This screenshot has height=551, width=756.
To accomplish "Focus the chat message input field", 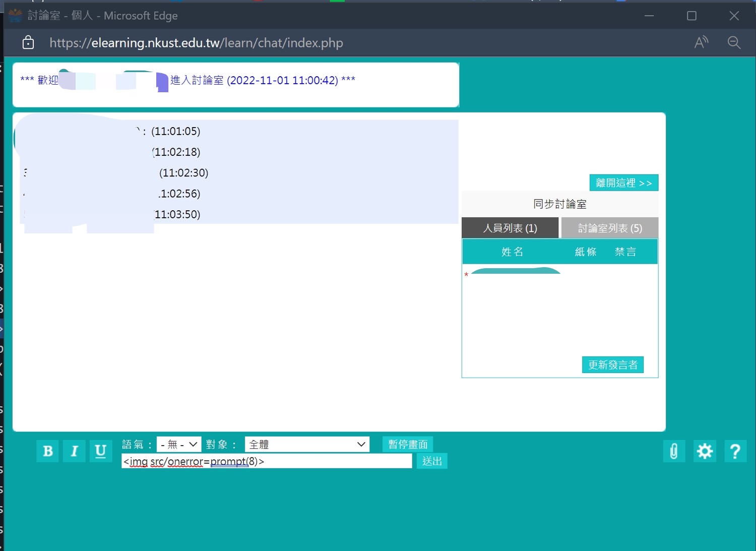I will pos(267,461).
